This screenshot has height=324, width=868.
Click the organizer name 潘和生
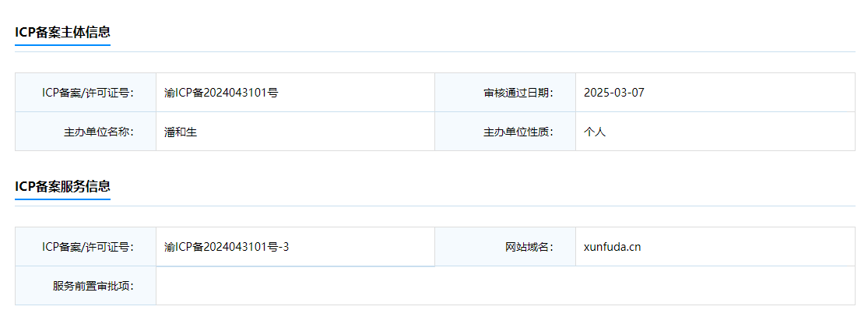pos(181,132)
